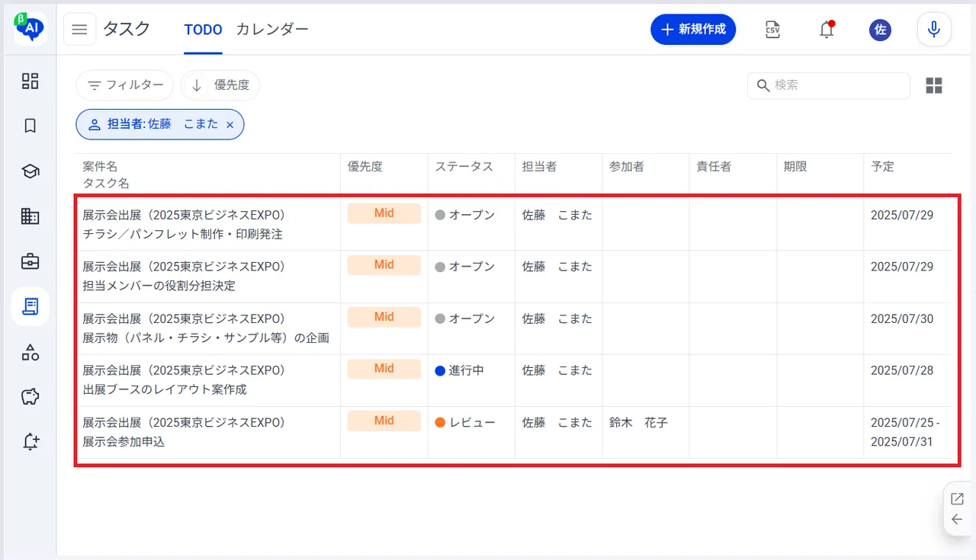This screenshot has height=560, width=976.
Task: Click participant 鈴木 花子
Action: pos(638,422)
